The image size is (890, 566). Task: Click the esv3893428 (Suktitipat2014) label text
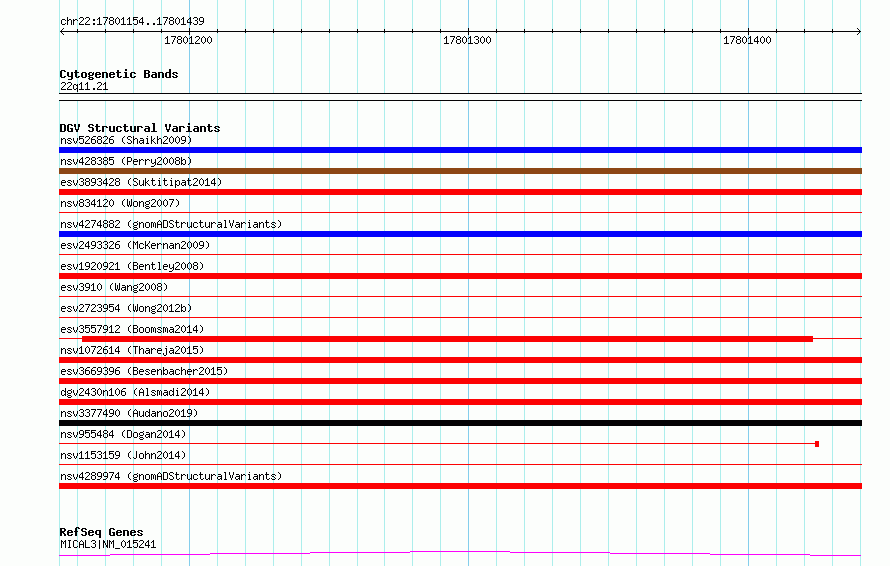pyautogui.click(x=141, y=182)
